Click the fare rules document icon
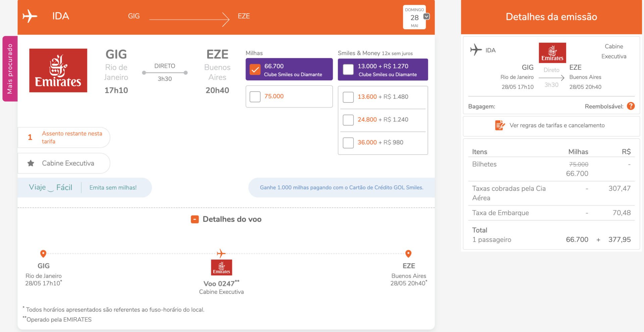644x332 pixels. [x=500, y=125]
